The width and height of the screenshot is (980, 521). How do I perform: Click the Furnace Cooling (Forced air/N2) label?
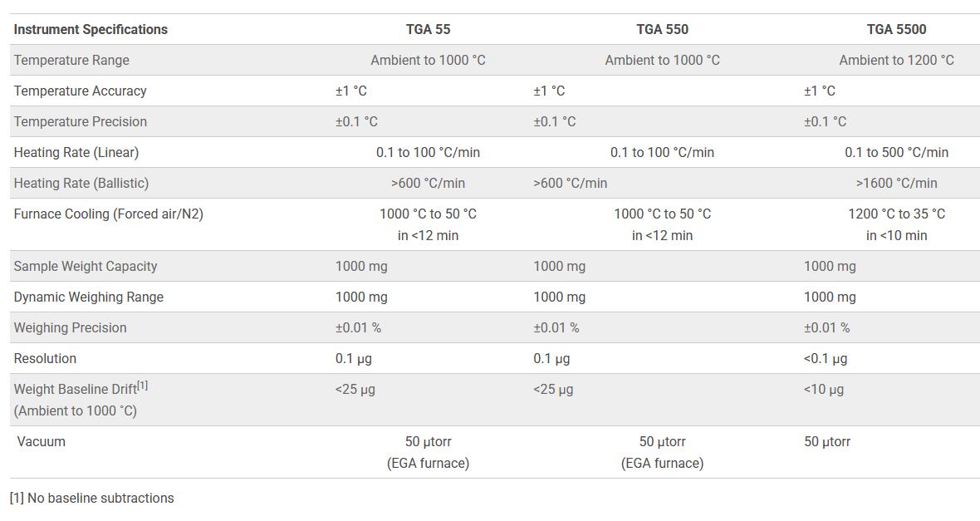pyautogui.click(x=109, y=214)
